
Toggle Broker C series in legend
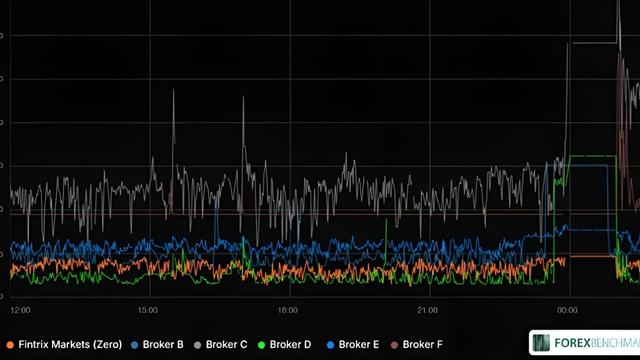(x=221, y=344)
